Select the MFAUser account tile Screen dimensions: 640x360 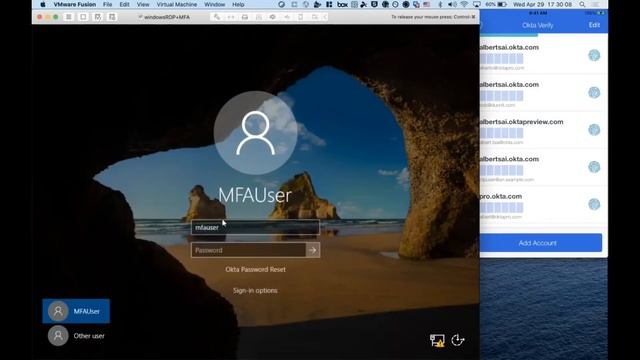coord(76,311)
